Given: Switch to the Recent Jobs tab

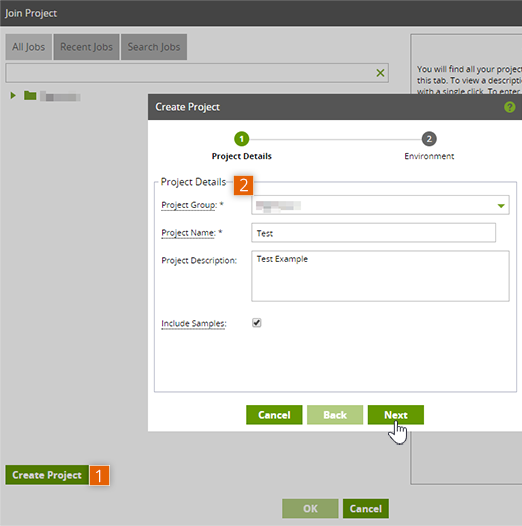Looking at the screenshot, I should tap(86, 47).
